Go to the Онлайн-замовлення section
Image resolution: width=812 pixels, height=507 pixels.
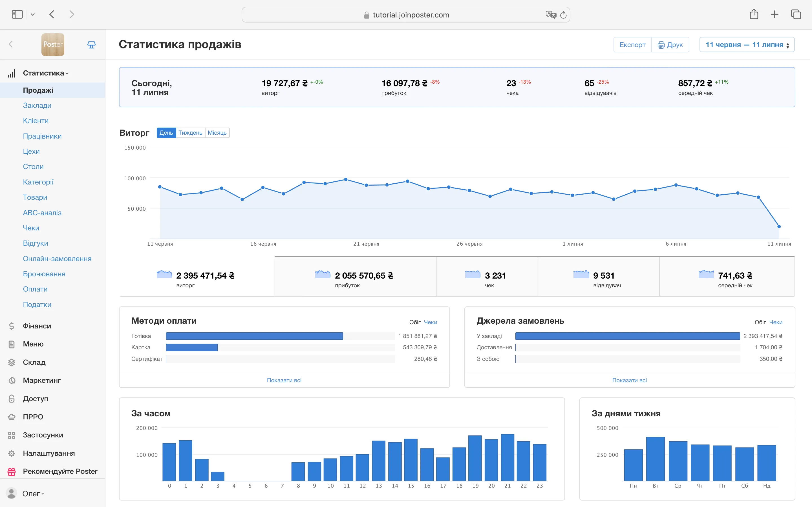coord(57,259)
